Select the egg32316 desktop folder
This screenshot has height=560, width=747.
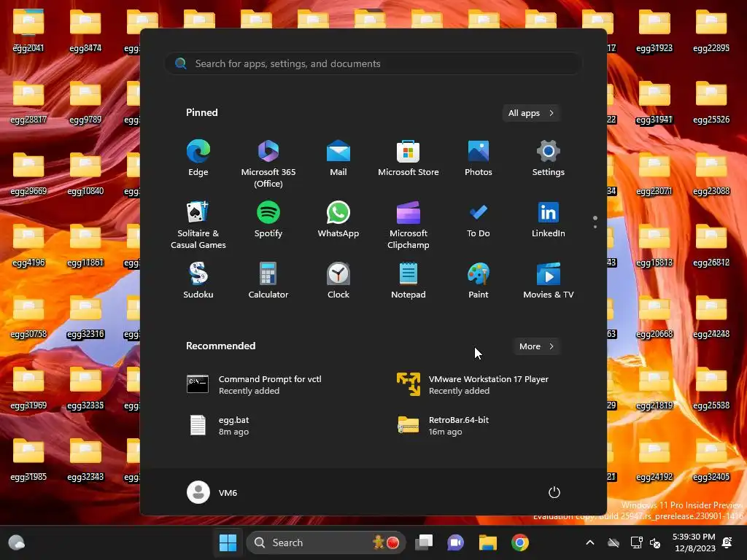pos(85,316)
